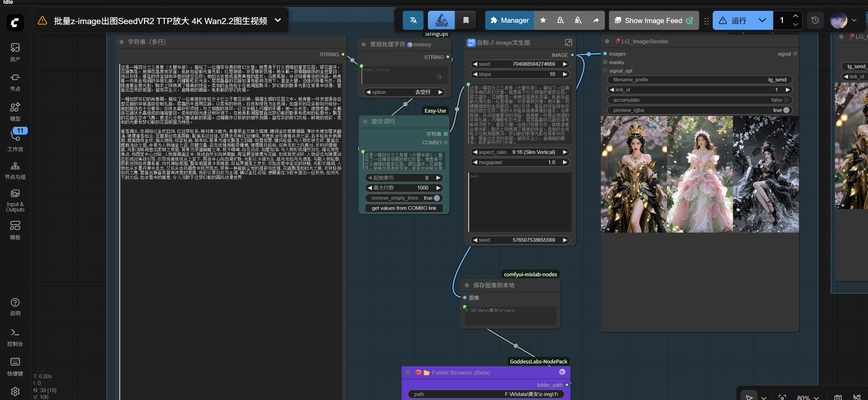Open the 资产 assets sidebar panel
Image resolution: width=868 pixels, height=400 pixels.
click(15, 52)
